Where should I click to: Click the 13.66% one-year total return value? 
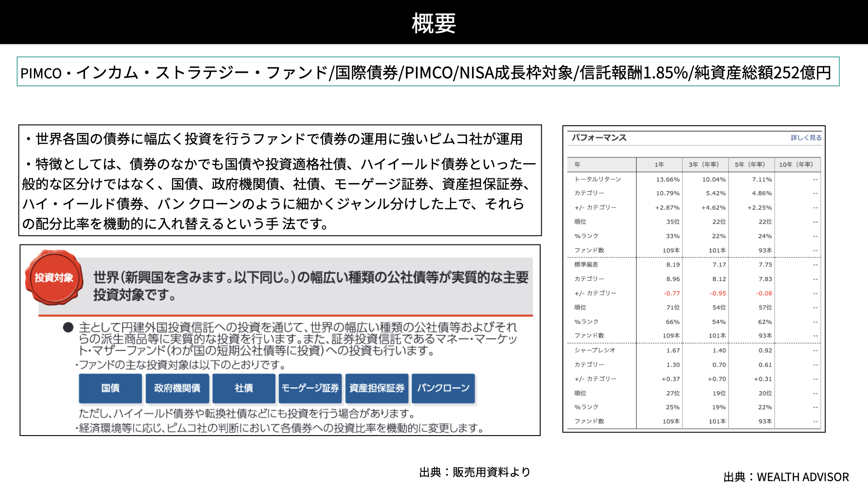click(x=668, y=179)
